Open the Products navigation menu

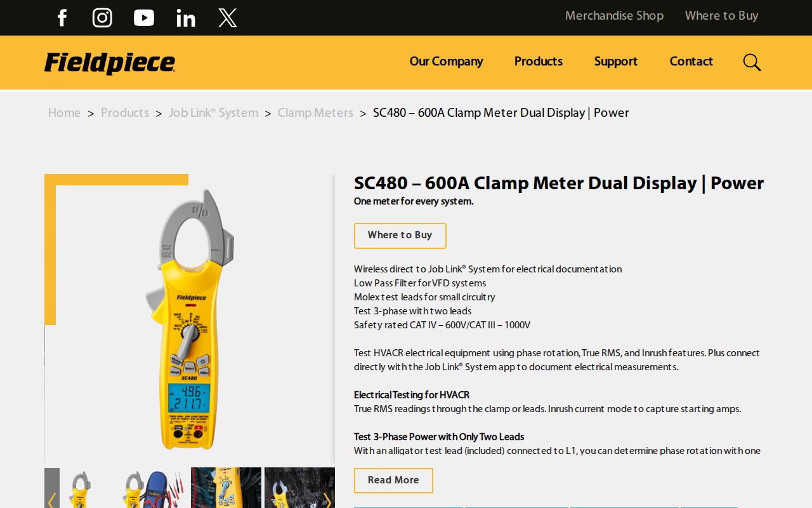click(538, 62)
